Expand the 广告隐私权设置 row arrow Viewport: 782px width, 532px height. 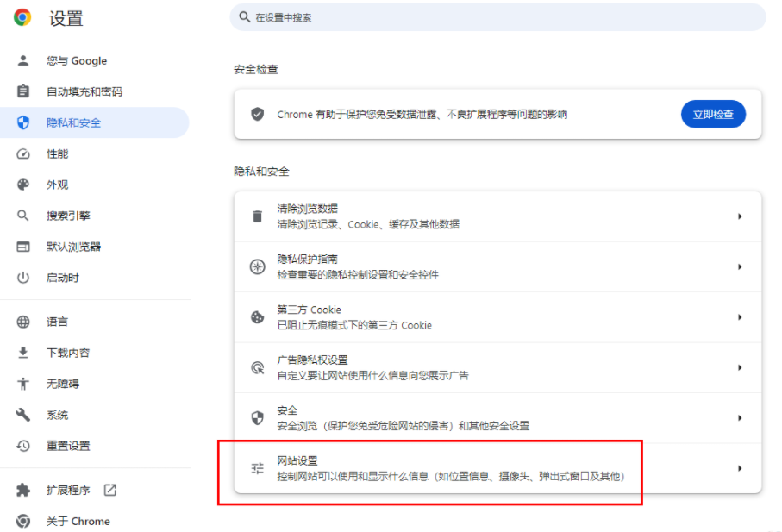[x=740, y=367]
